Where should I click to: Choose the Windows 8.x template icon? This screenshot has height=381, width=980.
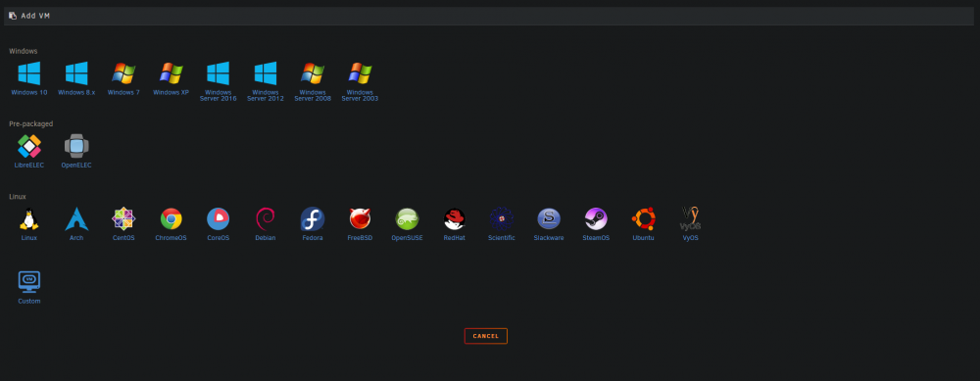[x=76, y=73]
